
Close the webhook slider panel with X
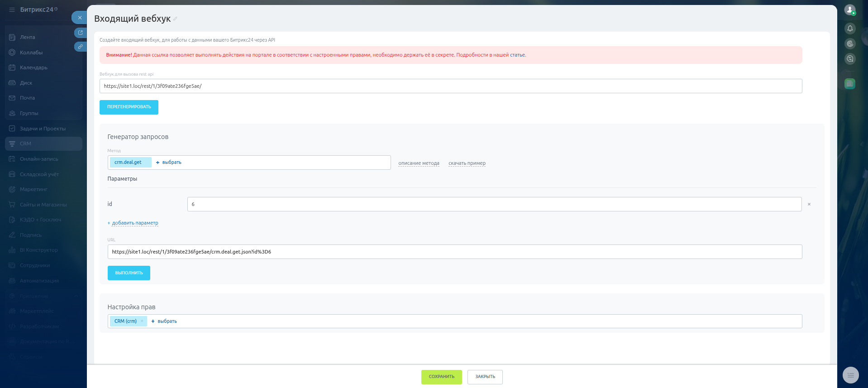pyautogui.click(x=80, y=18)
